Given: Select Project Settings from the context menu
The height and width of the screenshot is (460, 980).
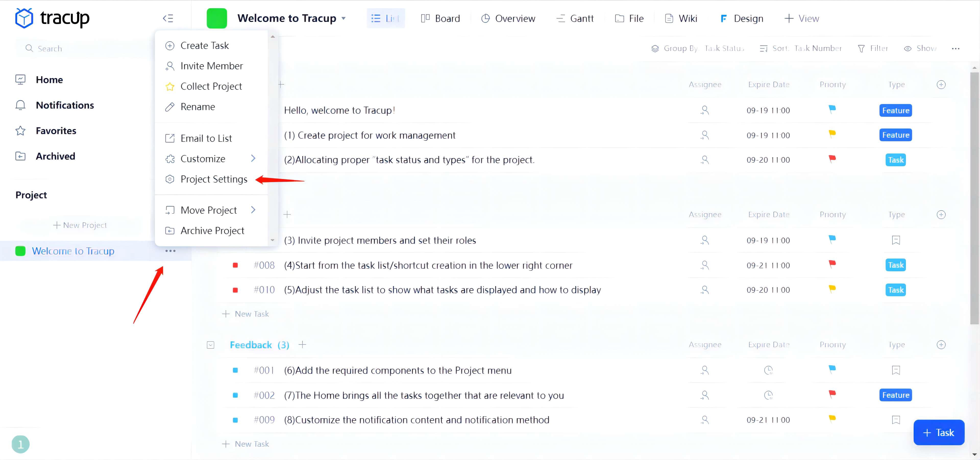Looking at the screenshot, I should tap(213, 179).
